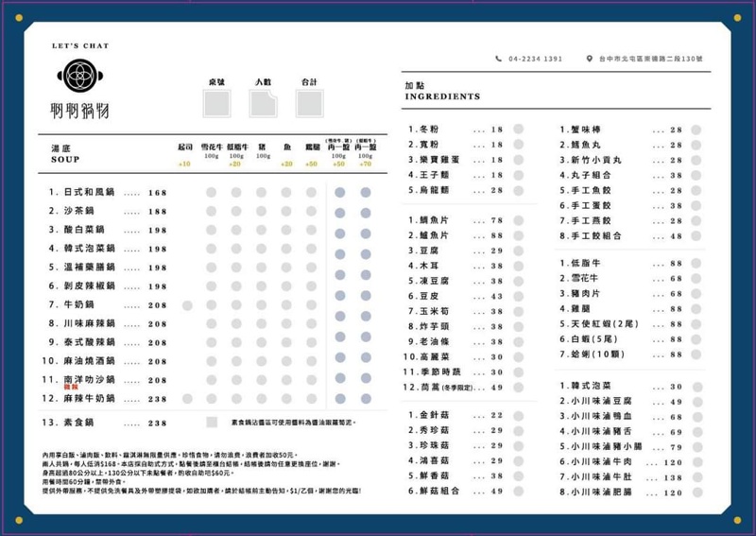756x536 pixels.
Task: Mark the circle next to 小川味滷肥腸
Action: pyautogui.click(x=696, y=493)
